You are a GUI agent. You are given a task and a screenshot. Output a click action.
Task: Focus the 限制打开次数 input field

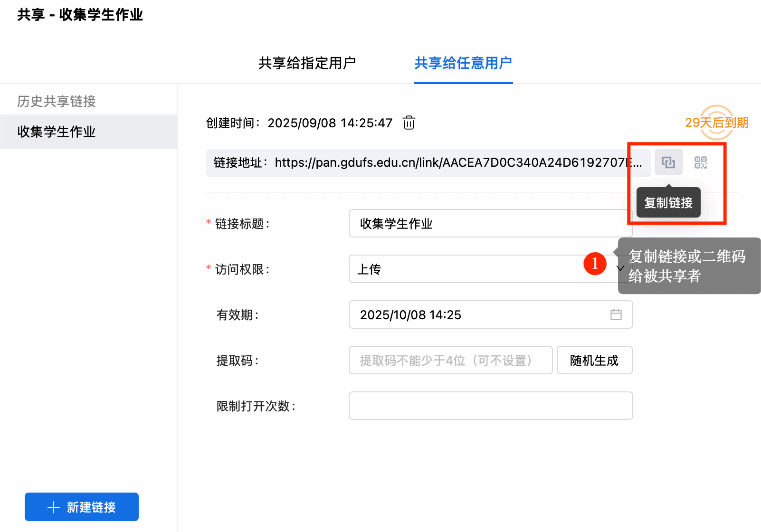pos(490,406)
